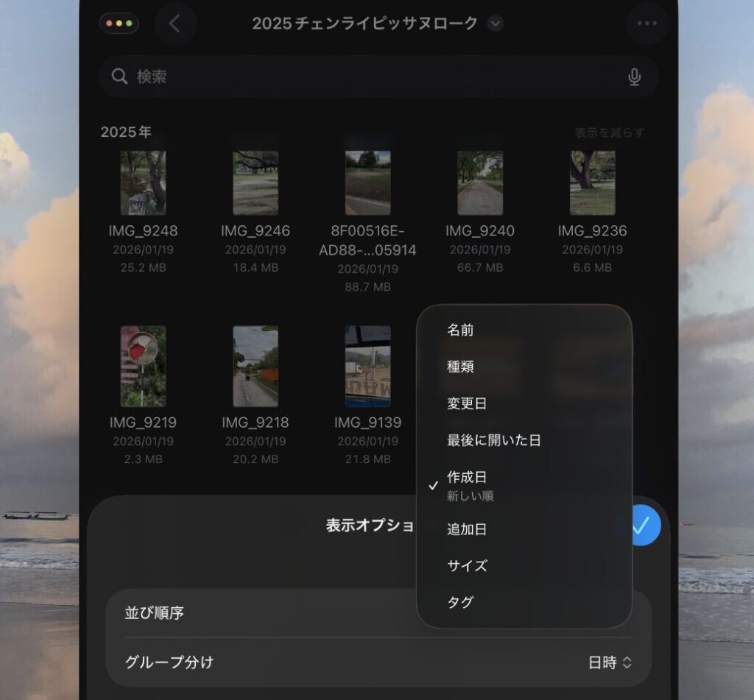Expand the folder title dropdown chevron
The image size is (754, 700).
pos(496,24)
